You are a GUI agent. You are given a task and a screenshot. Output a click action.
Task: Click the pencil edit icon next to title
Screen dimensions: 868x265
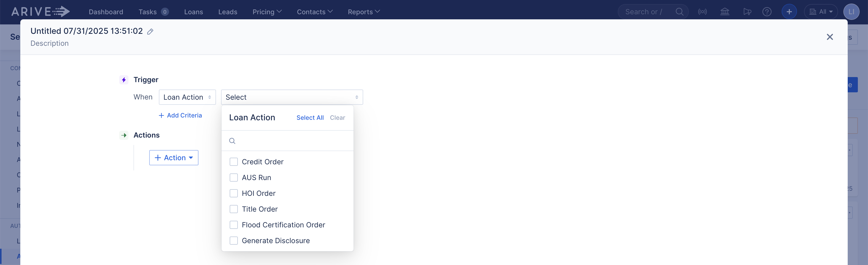tap(150, 31)
